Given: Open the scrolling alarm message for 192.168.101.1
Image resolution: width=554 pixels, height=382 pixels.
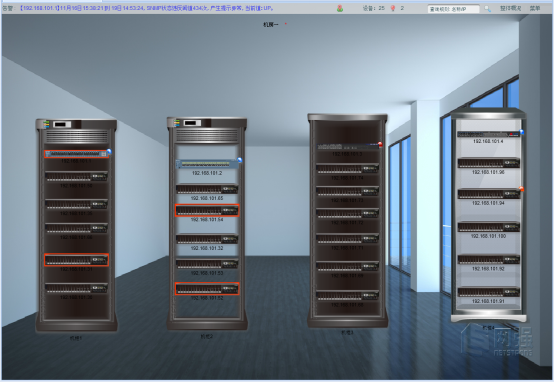Looking at the screenshot, I should [x=146, y=8].
